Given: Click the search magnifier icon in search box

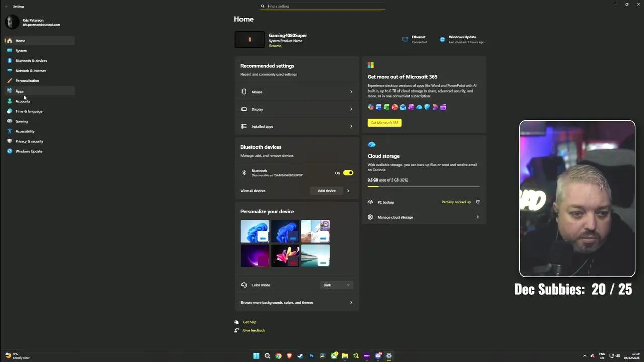Looking at the screenshot, I should click(x=262, y=6).
